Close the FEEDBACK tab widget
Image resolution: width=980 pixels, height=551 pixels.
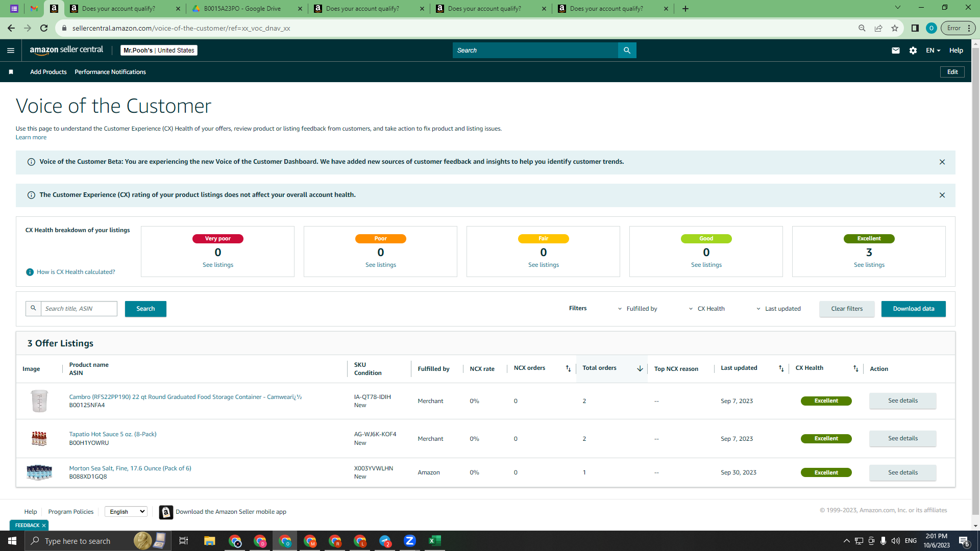click(44, 525)
